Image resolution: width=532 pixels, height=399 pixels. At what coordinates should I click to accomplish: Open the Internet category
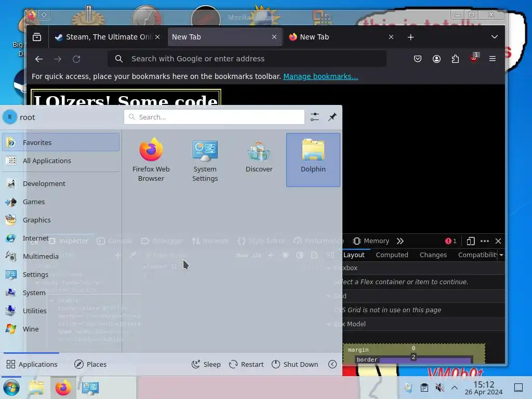[x=61, y=238]
